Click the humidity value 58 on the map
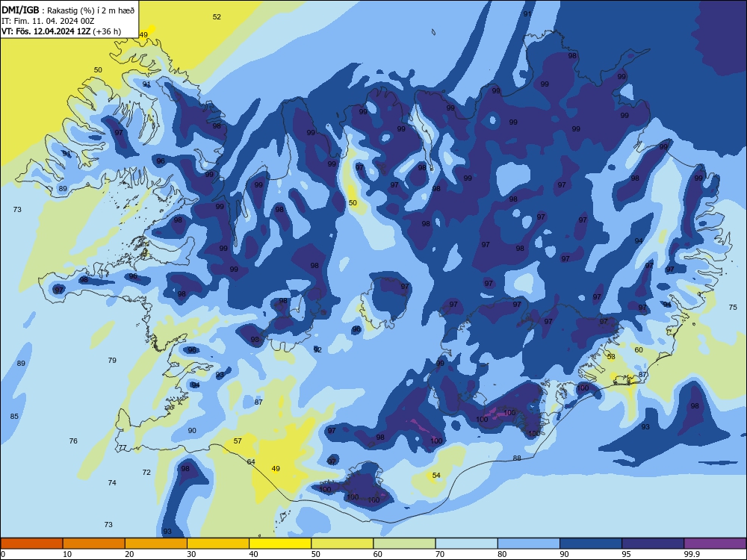The height and width of the screenshot is (560, 747). coord(611,356)
